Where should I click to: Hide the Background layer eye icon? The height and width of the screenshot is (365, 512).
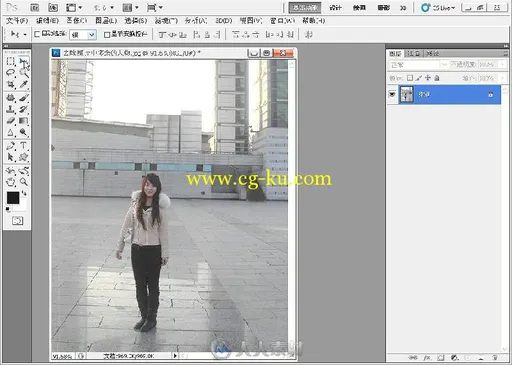[392, 95]
